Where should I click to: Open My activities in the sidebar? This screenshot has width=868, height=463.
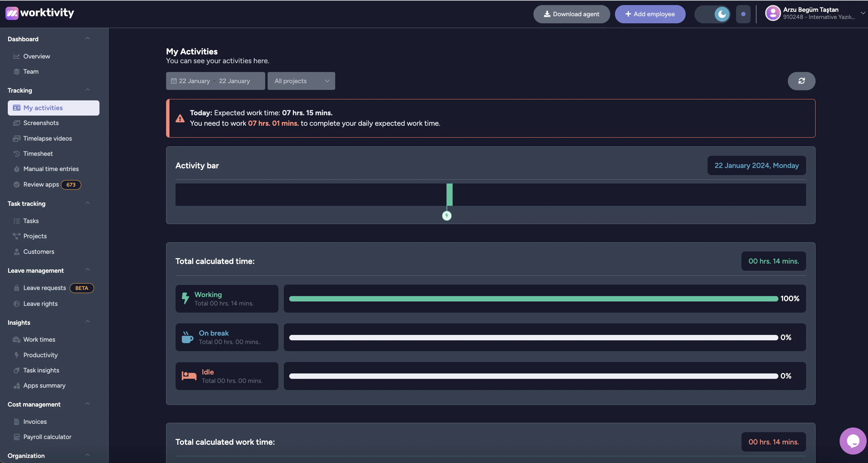43,108
